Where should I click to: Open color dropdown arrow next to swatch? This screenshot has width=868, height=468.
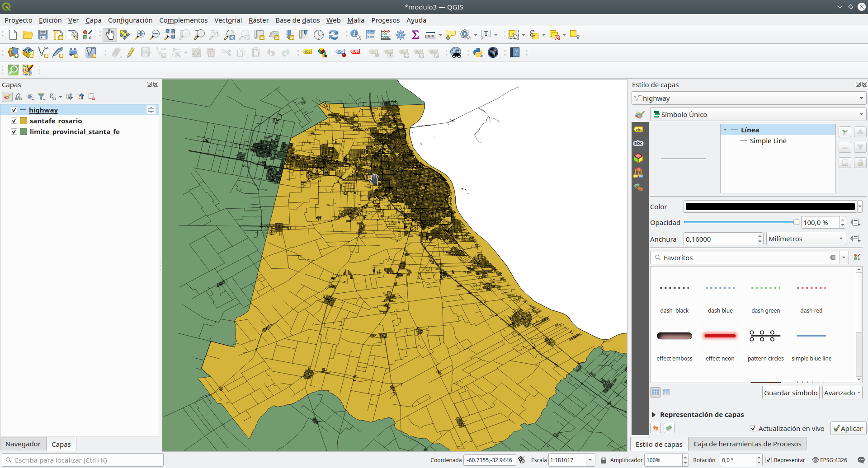point(860,206)
